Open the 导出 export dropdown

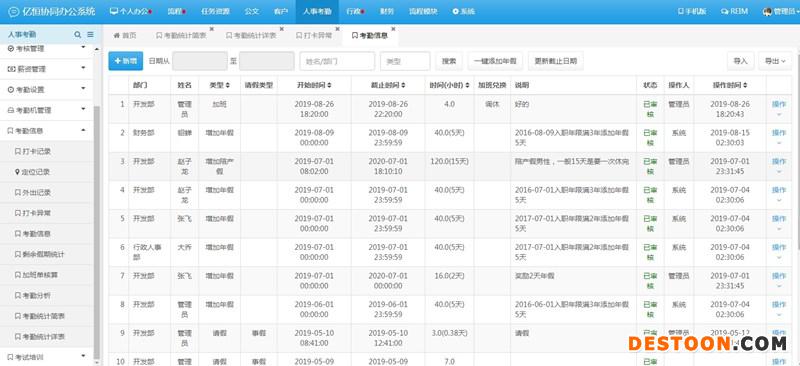775,61
